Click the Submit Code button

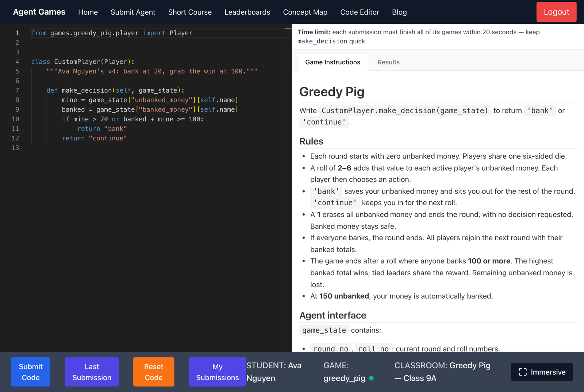tap(31, 372)
